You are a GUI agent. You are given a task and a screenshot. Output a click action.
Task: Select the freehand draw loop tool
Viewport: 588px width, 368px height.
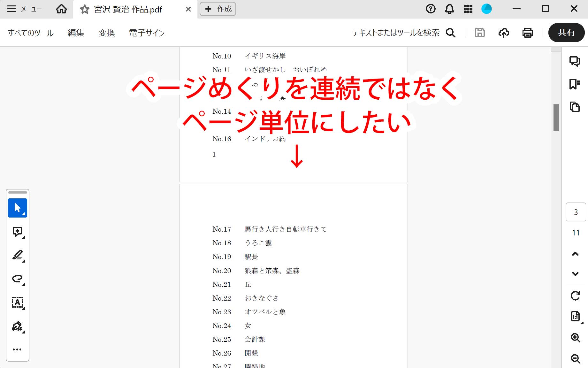pos(18,279)
